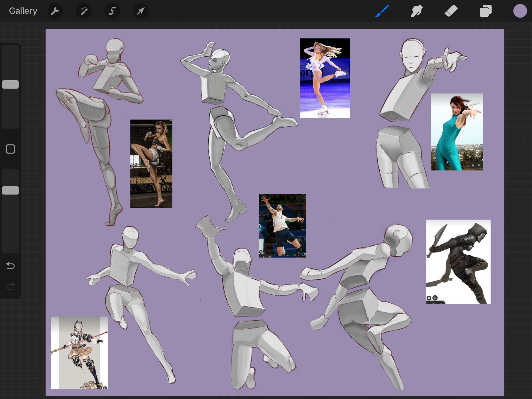
Task: Open the Actions wrench menu
Action: (x=55, y=11)
